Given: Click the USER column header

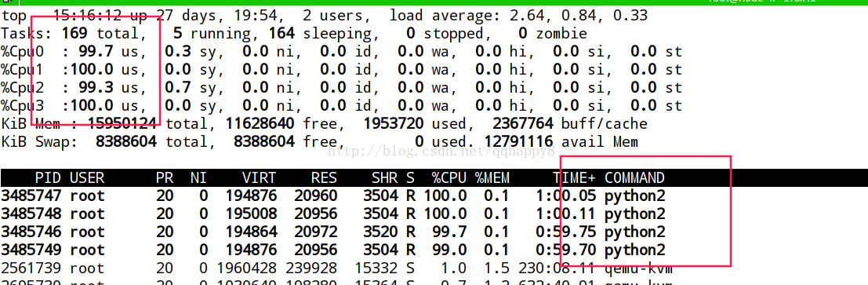Looking at the screenshot, I should coord(87,178).
